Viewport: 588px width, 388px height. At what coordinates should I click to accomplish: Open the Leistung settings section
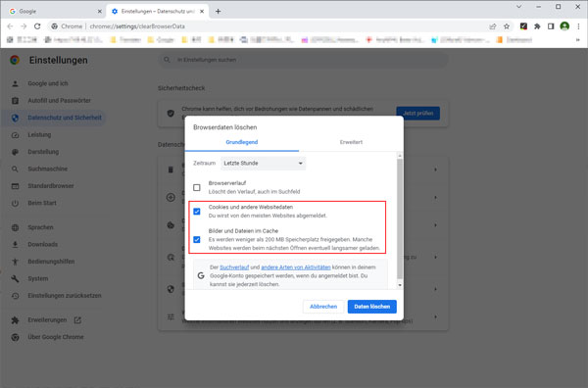pos(39,134)
